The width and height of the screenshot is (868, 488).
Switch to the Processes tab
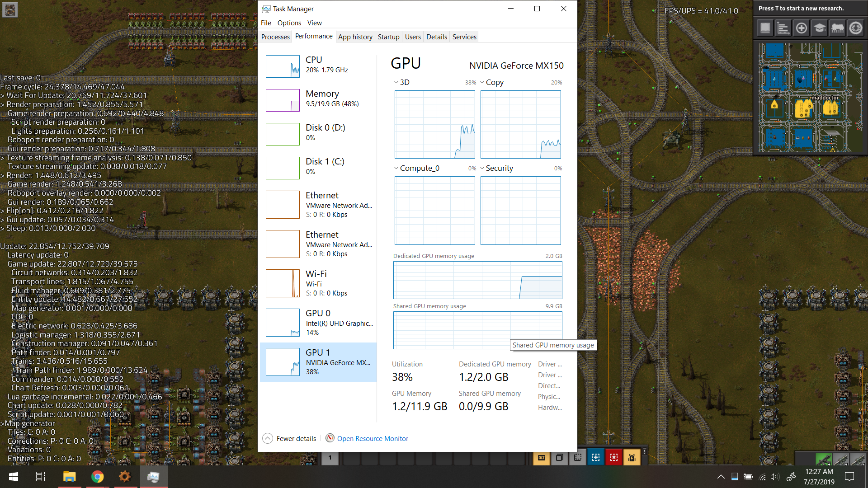click(275, 37)
